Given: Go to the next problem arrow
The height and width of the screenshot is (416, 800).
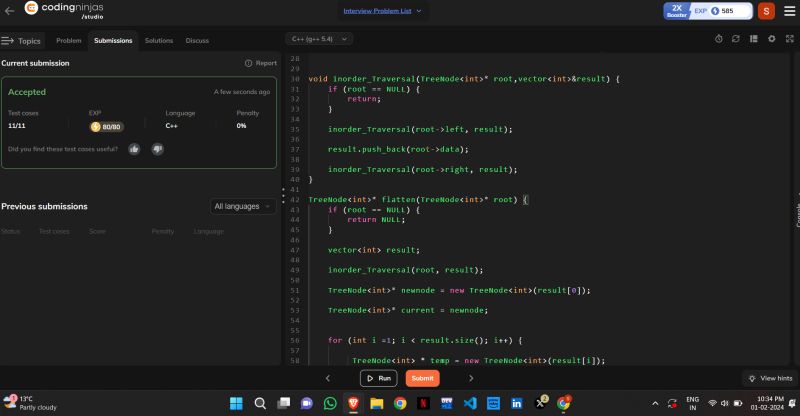Looking at the screenshot, I should pos(471,378).
